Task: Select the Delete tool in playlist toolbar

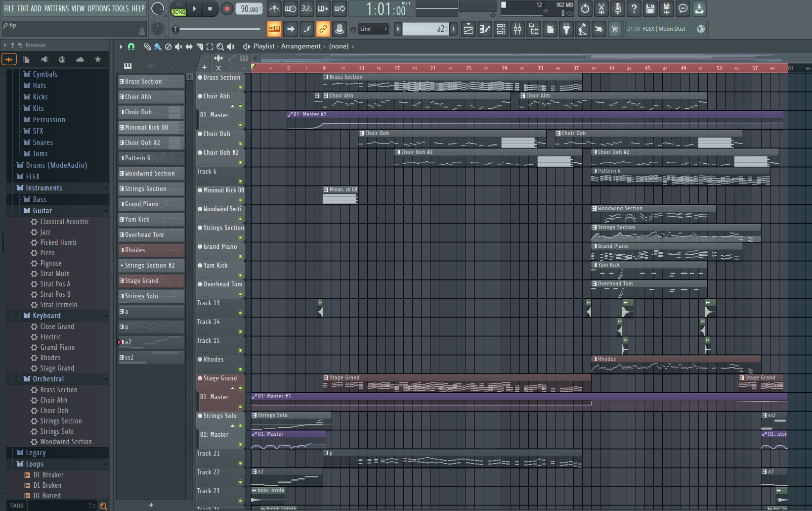Action: (168, 46)
